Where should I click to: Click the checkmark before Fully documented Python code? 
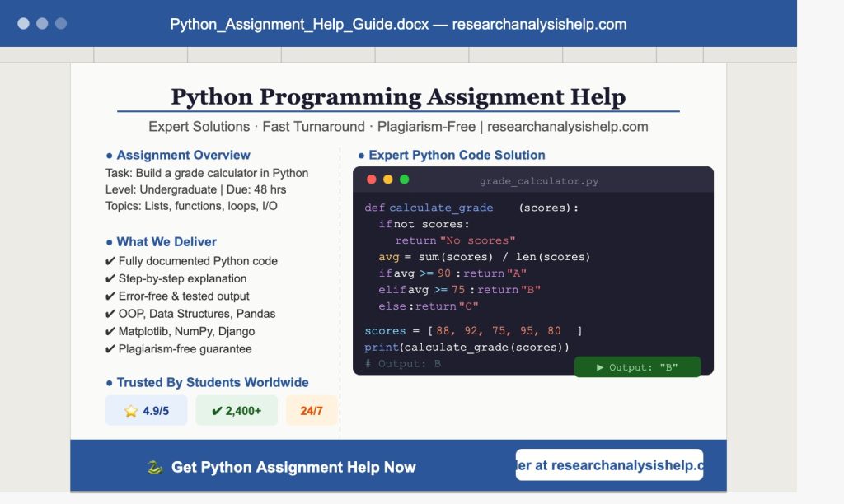tap(110, 261)
